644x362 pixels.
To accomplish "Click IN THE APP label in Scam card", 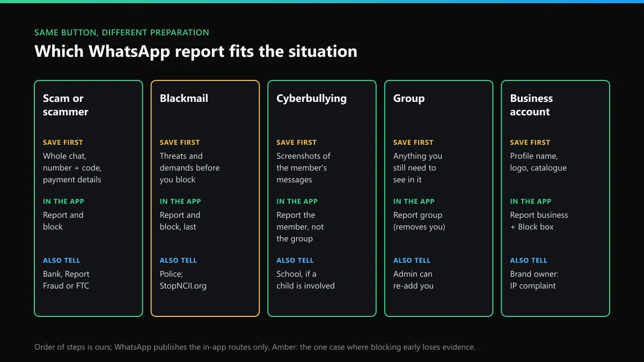I will (63, 202).
